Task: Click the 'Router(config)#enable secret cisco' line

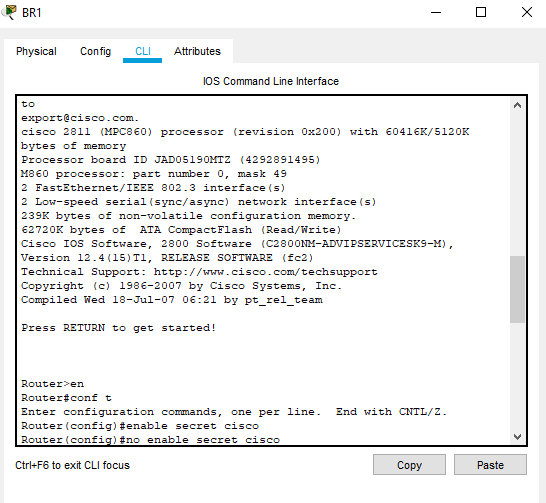Action: 140,426
